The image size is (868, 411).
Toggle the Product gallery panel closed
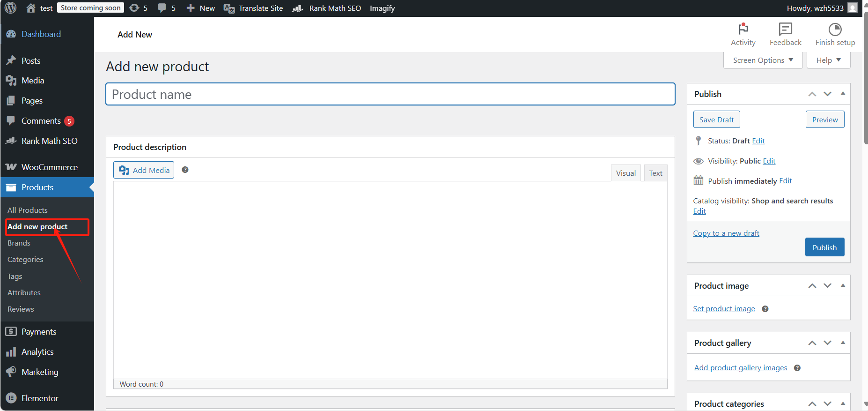pos(843,343)
